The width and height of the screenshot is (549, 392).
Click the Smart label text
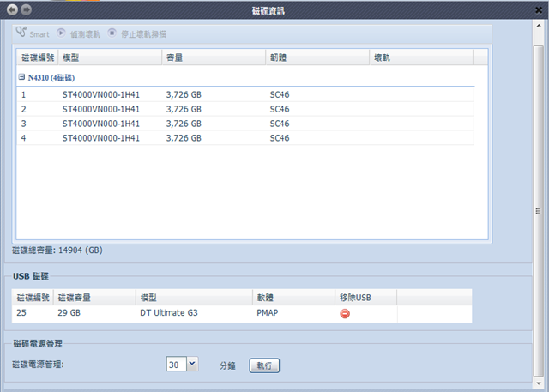(39, 34)
